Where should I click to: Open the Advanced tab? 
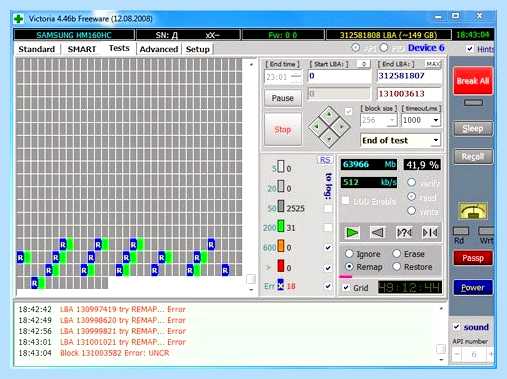click(159, 49)
